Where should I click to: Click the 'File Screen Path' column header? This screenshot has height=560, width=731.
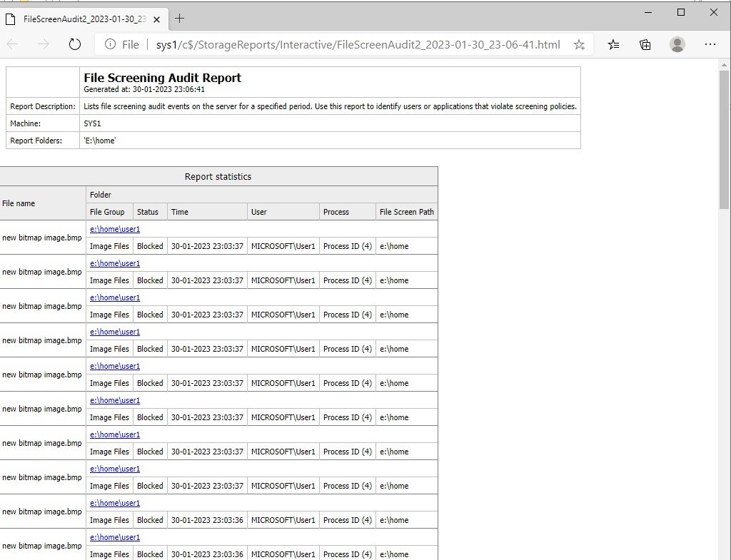pos(406,212)
